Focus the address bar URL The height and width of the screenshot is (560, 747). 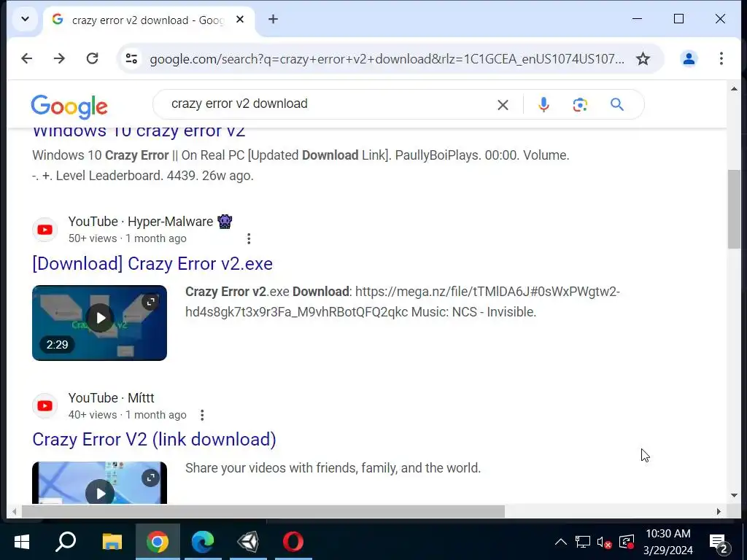click(x=387, y=59)
